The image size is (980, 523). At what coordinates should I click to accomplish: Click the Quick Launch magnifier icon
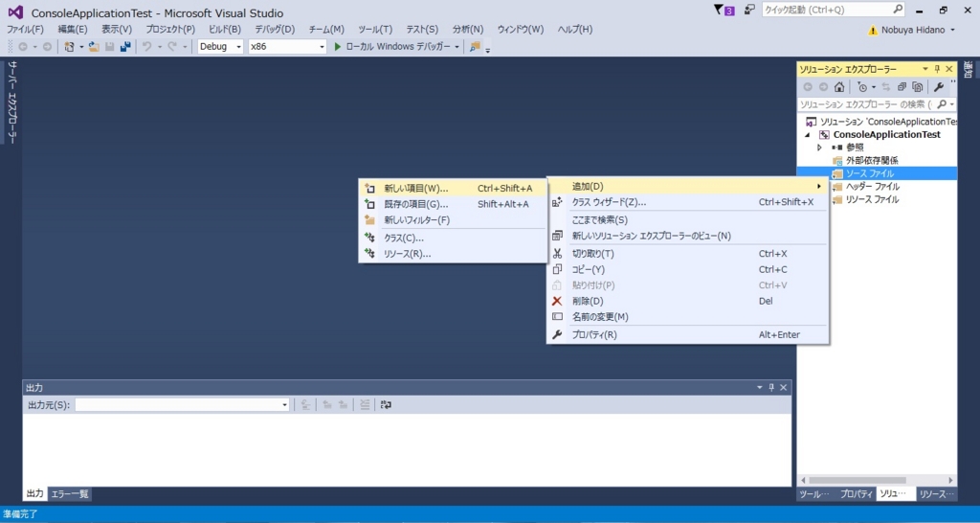coord(897,10)
